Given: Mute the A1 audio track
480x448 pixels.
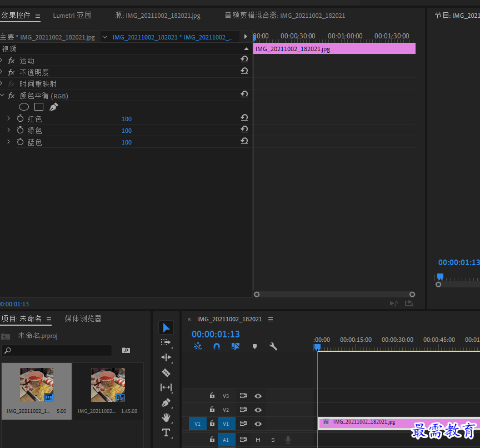Looking at the screenshot, I should [258, 440].
